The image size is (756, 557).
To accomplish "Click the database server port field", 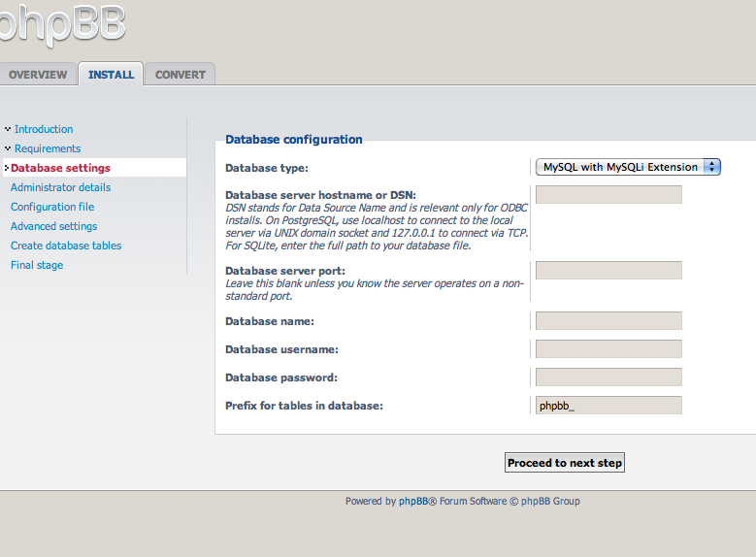I will click(x=608, y=270).
